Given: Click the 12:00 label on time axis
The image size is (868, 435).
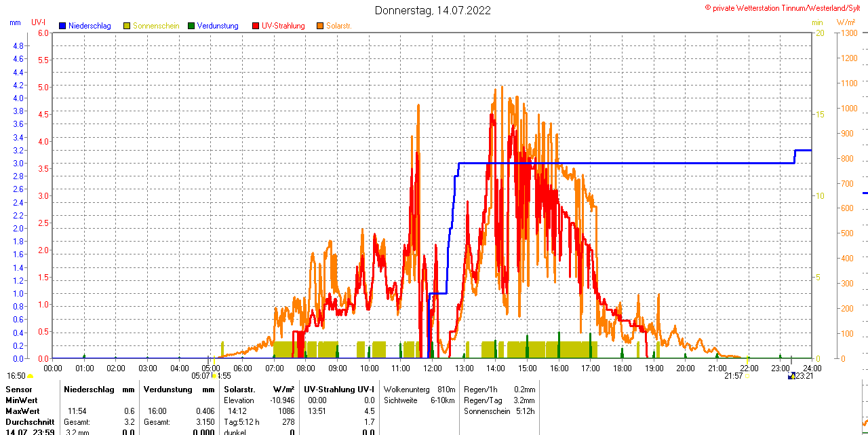Looking at the screenshot, I should click(x=432, y=368).
